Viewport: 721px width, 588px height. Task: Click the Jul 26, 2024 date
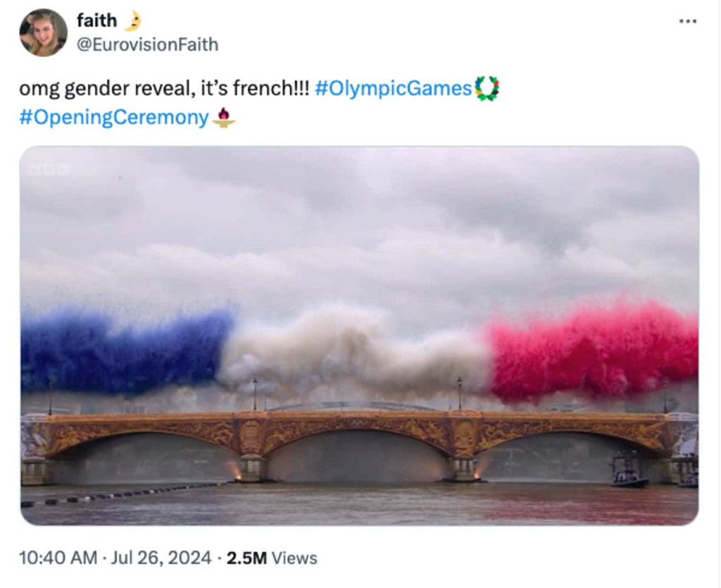click(x=161, y=558)
